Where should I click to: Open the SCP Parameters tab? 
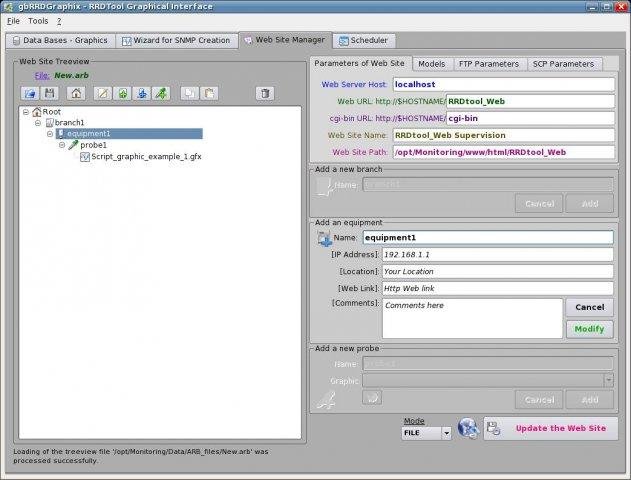(563, 64)
